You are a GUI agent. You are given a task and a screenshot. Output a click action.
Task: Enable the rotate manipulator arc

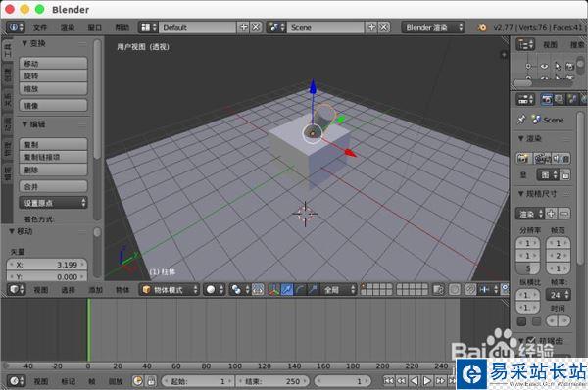pos(300,289)
